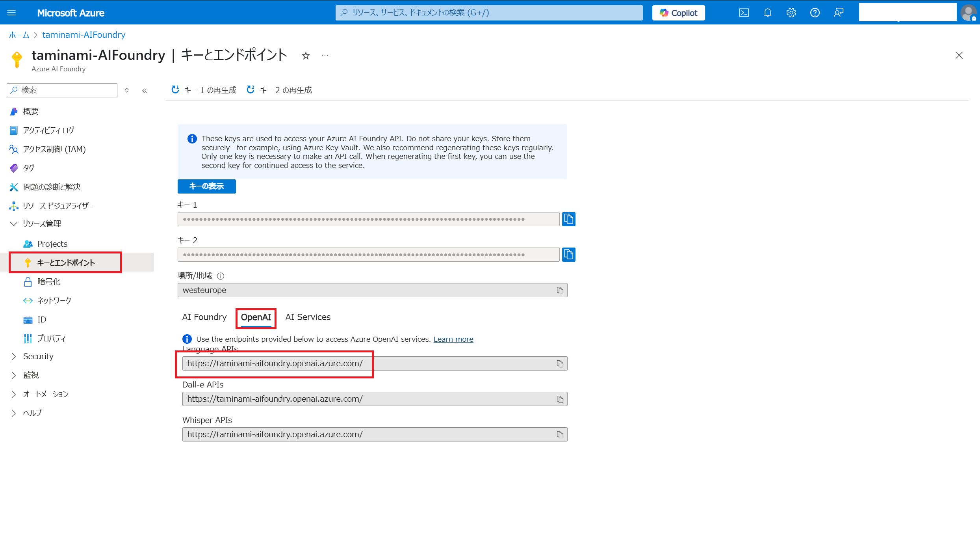Copy the Whisper APIs endpoint

pos(560,434)
